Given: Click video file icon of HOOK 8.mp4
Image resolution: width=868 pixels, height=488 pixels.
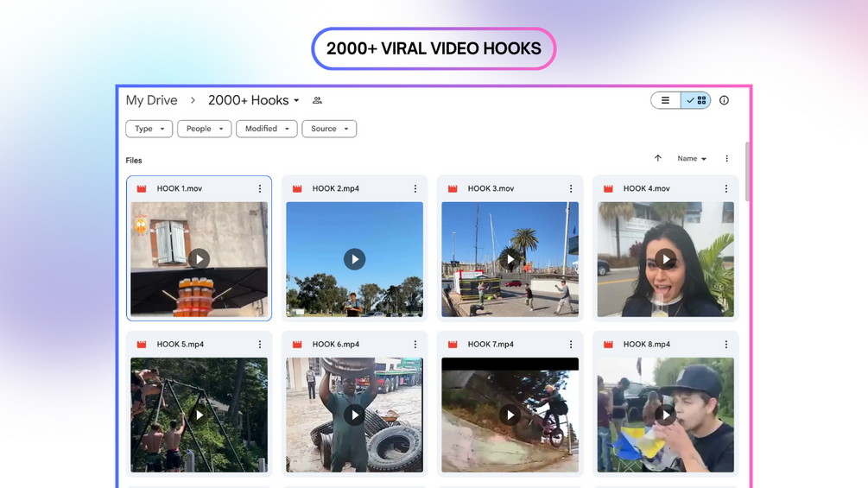Looking at the screenshot, I should pos(608,344).
